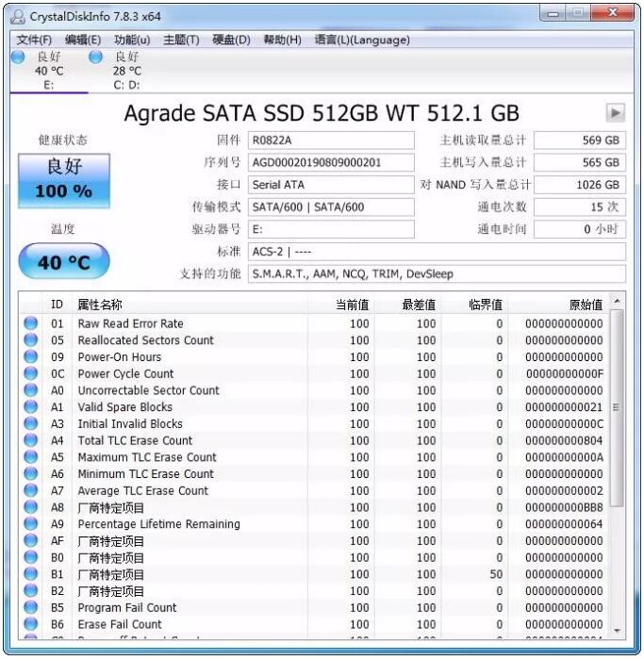This screenshot has width=644, height=660.
Task: Click status orb for Raw Read Error Rate
Action: point(31,323)
